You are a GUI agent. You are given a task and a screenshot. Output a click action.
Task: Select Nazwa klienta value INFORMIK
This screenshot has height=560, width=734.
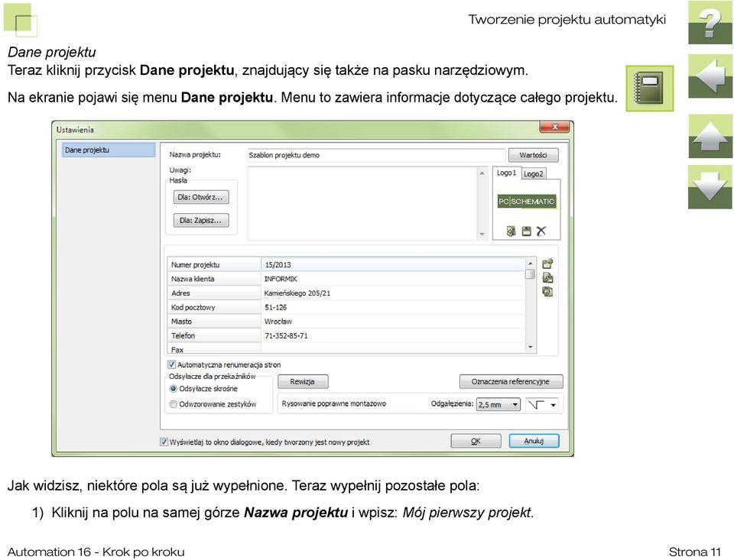click(393, 279)
